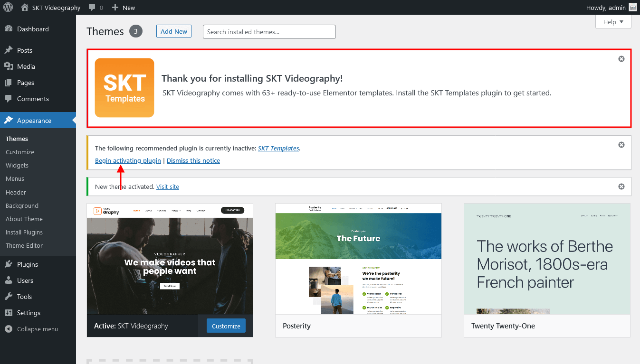Viewport: 640px width, 364px height.
Task: Close the recommended plugin notice
Action: [621, 145]
